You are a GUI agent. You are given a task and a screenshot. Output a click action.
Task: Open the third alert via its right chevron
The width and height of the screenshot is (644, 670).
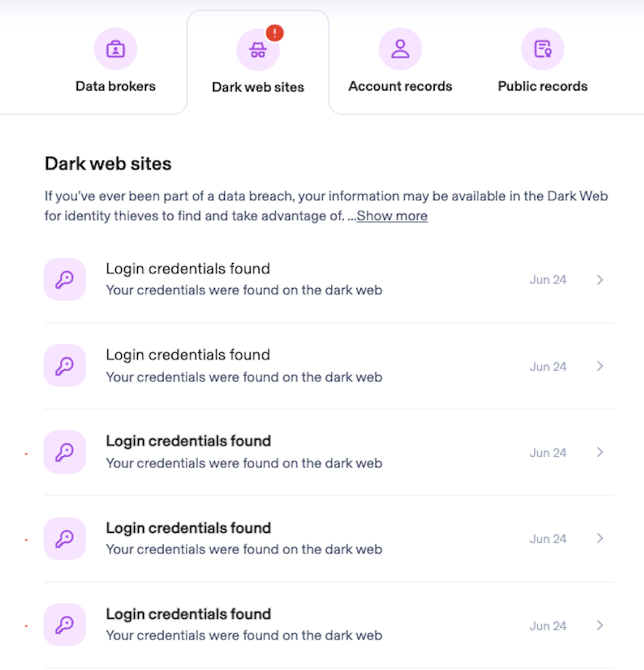(x=600, y=452)
